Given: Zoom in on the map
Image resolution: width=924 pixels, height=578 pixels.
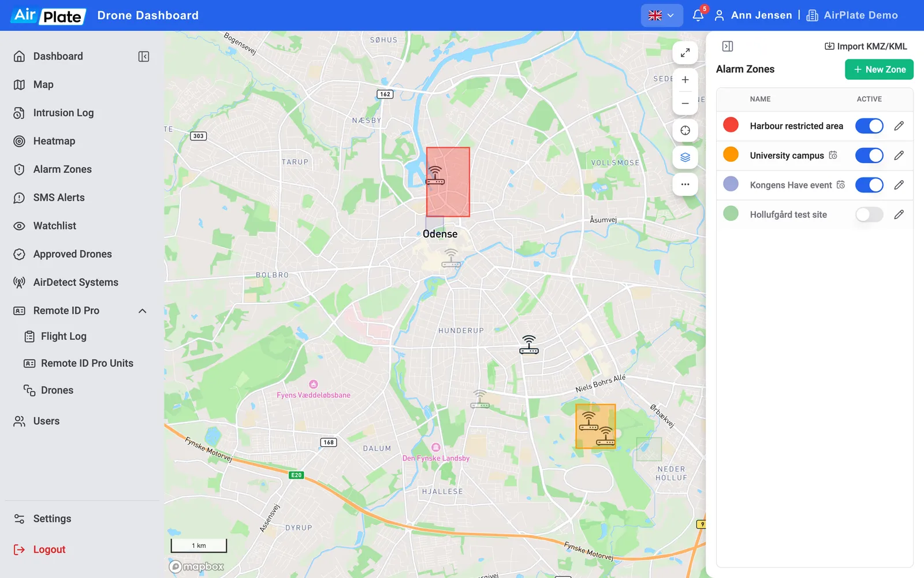Looking at the screenshot, I should (685, 80).
